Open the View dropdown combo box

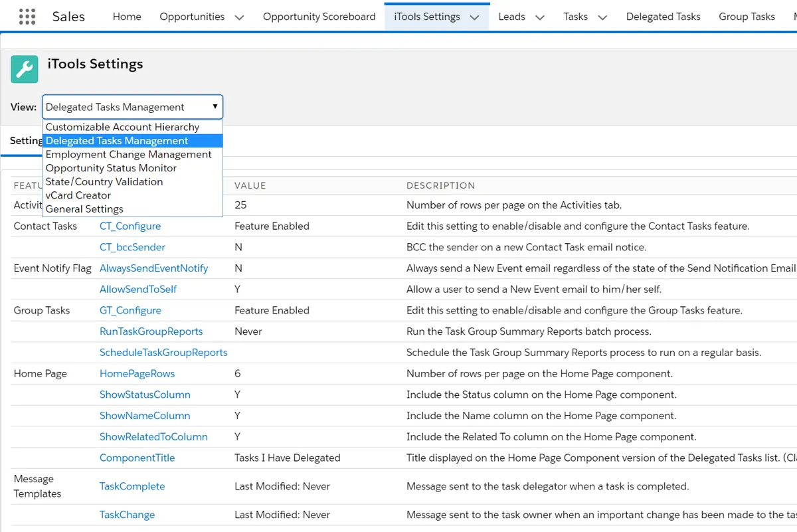[x=133, y=107]
